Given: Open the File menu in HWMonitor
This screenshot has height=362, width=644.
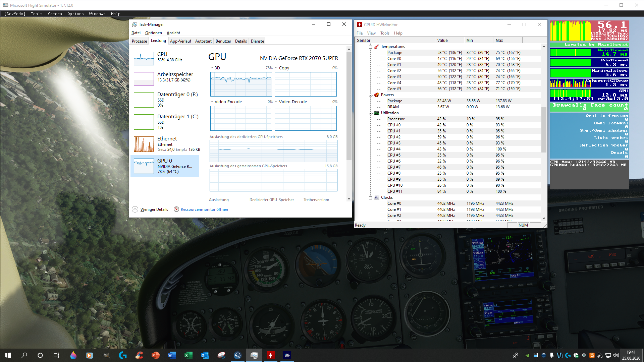Looking at the screenshot, I should point(359,33).
